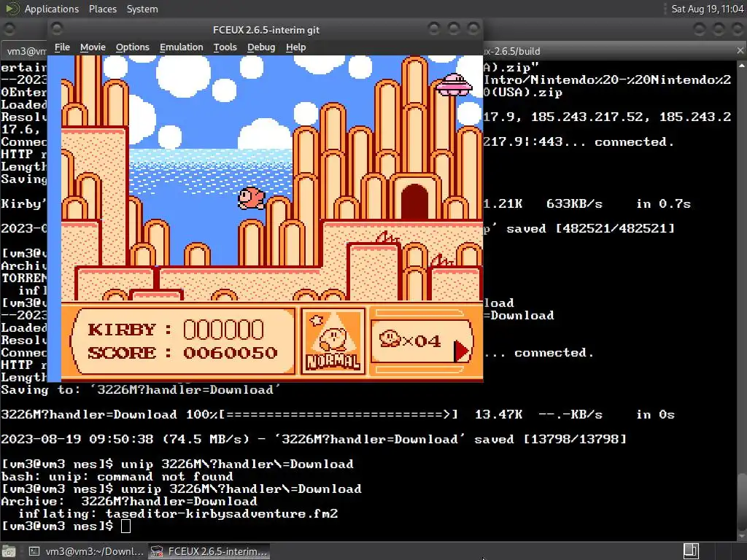Open the System menu in top panel
This screenshot has height=560, width=747.
point(142,9)
